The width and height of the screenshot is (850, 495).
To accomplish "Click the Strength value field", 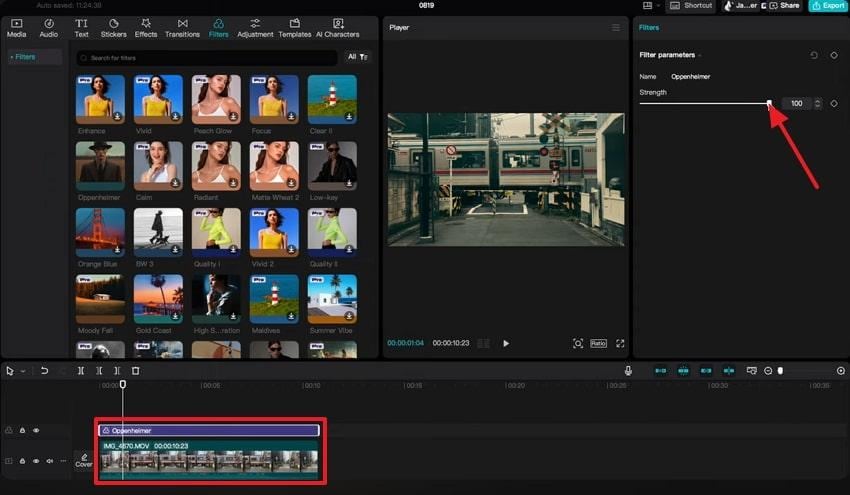I will coord(797,103).
